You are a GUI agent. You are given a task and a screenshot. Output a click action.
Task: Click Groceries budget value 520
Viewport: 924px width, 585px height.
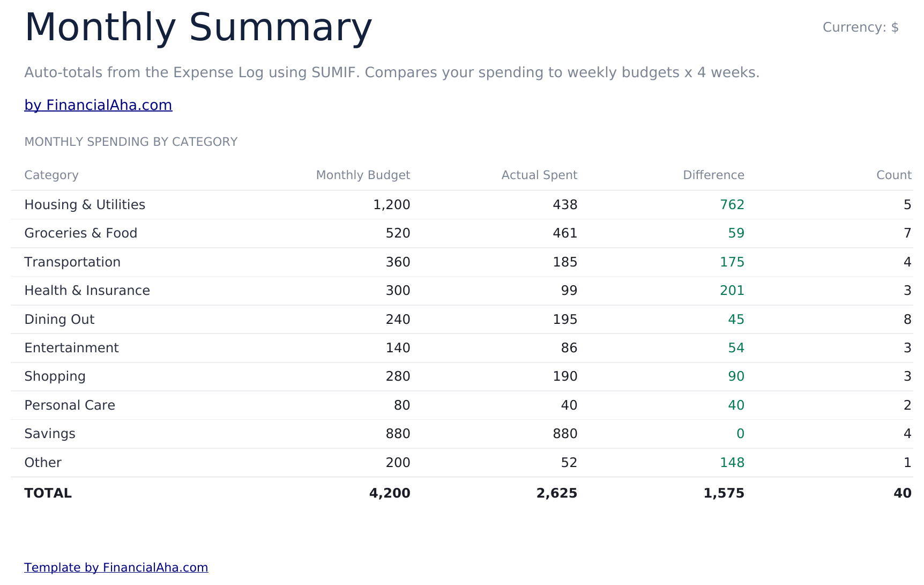(x=398, y=233)
